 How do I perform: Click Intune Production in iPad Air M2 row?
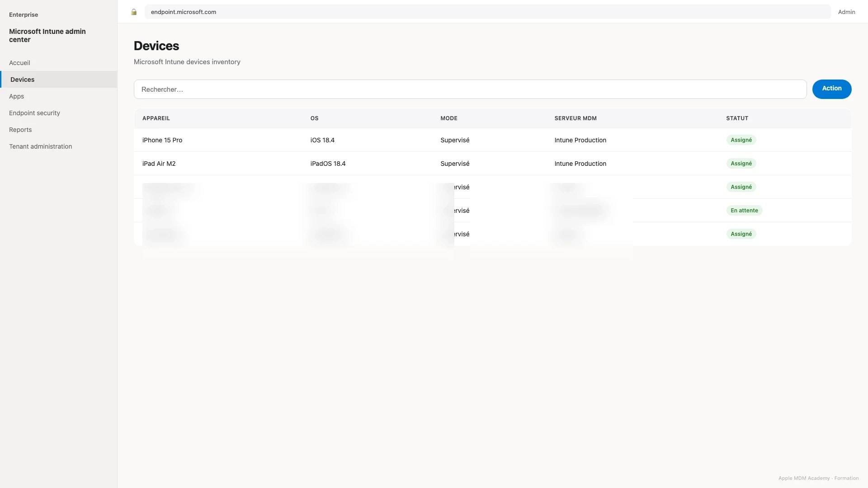[x=580, y=164]
